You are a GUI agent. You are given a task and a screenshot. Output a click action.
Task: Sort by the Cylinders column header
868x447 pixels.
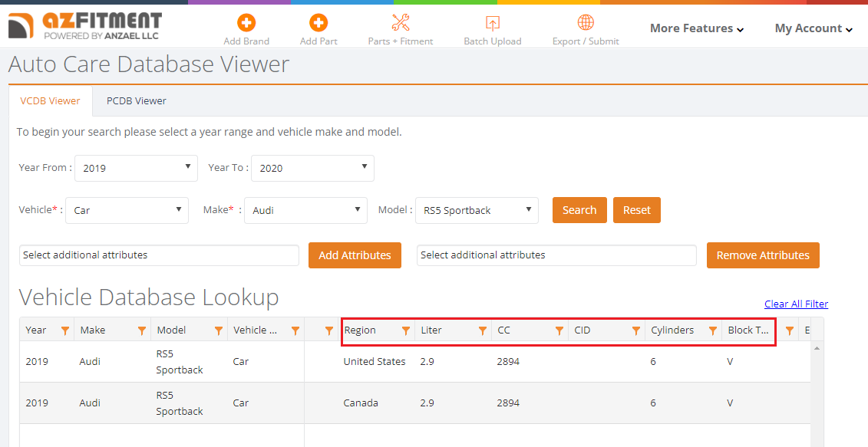672,330
